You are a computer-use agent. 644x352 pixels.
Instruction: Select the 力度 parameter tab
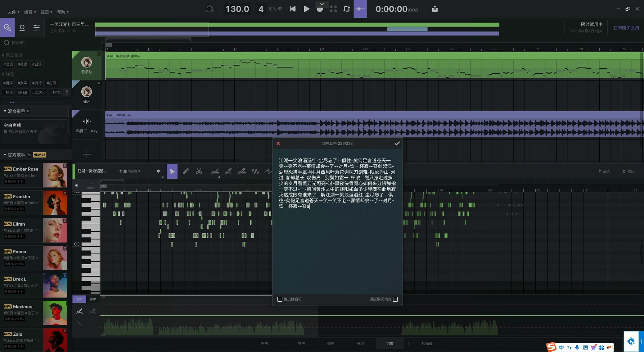390,343
